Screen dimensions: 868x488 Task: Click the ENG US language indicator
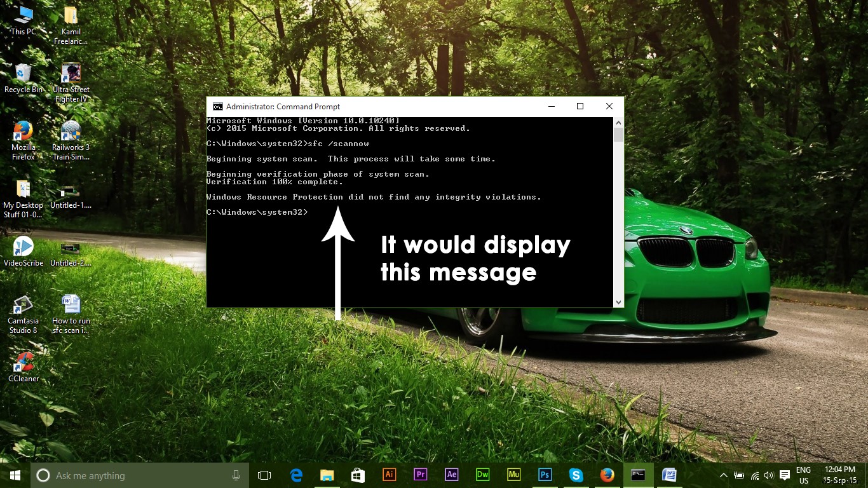pos(804,475)
